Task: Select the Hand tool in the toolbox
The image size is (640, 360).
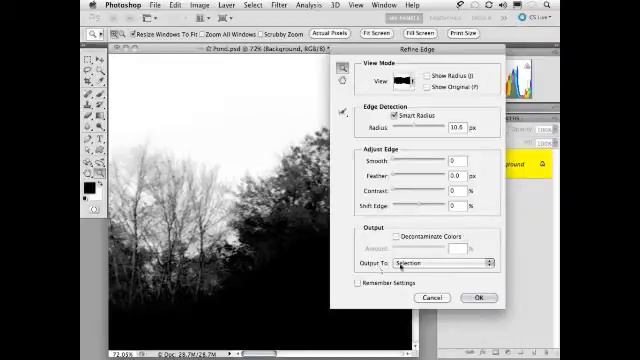Action: click(x=88, y=173)
